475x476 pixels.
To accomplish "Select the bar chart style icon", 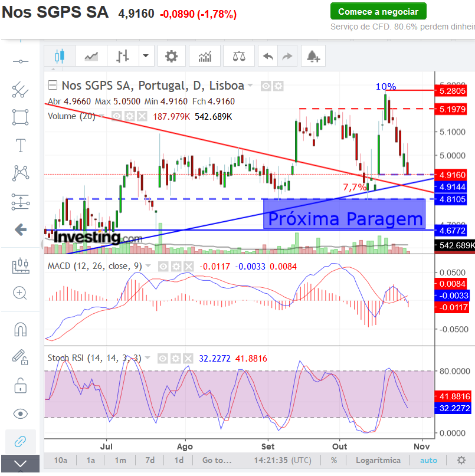I will tap(123, 56).
